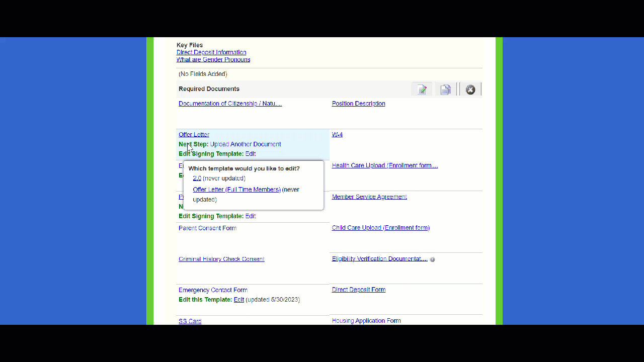Open the SS Card document link

pos(190,321)
